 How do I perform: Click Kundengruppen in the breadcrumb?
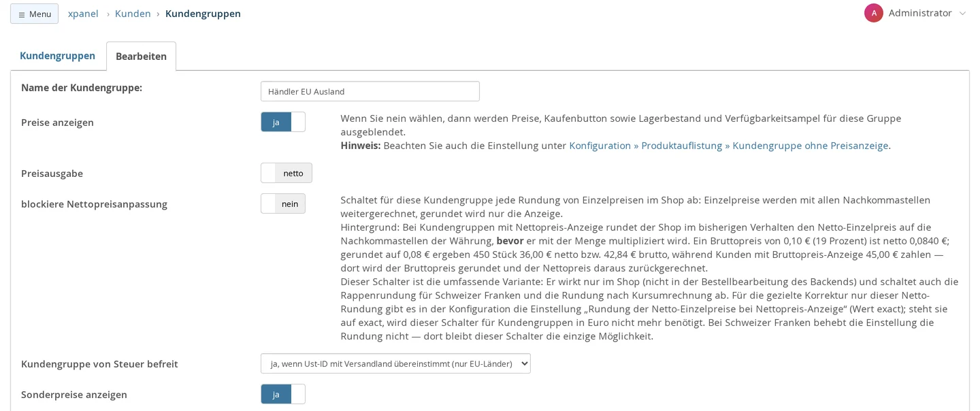tap(203, 14)
